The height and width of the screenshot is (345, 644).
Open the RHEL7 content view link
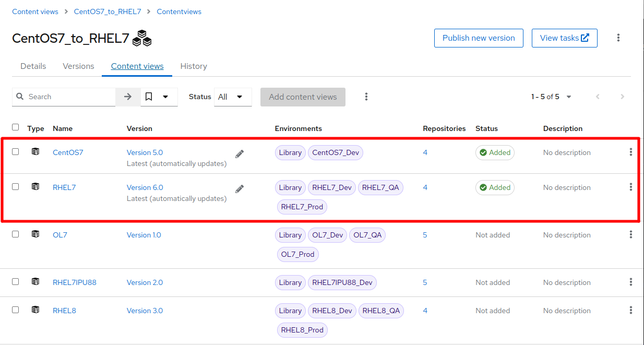click(64, 187)
